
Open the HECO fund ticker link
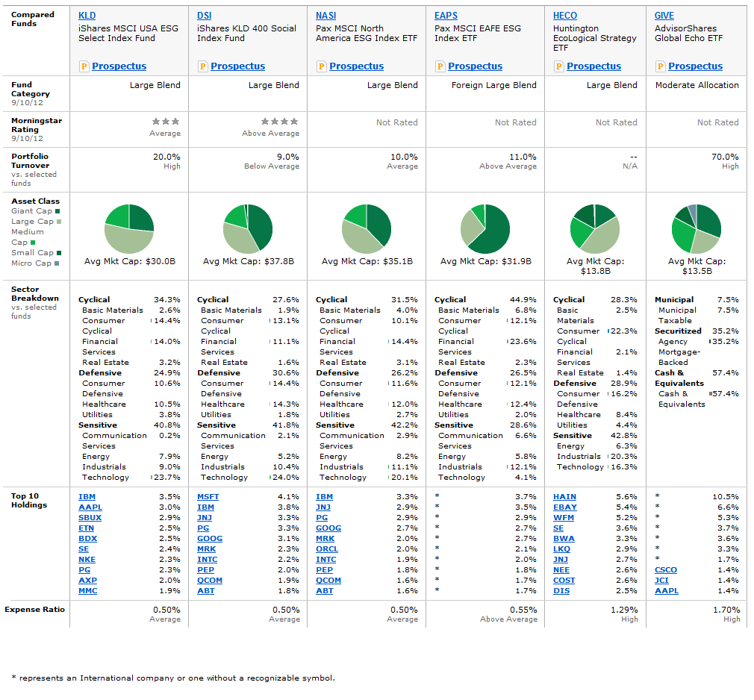click(565, 16)
